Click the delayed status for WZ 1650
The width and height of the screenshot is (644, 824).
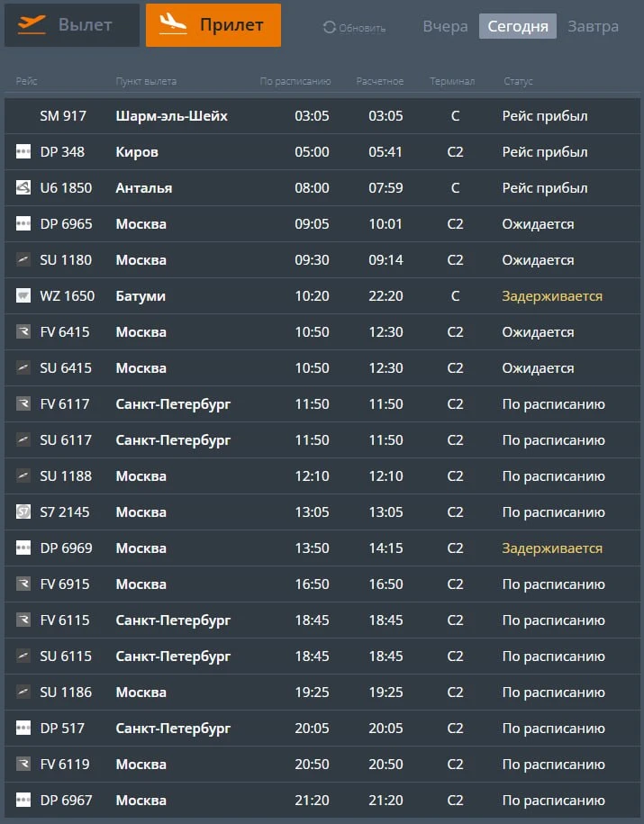pyautogui.click(x=552, y=296)
